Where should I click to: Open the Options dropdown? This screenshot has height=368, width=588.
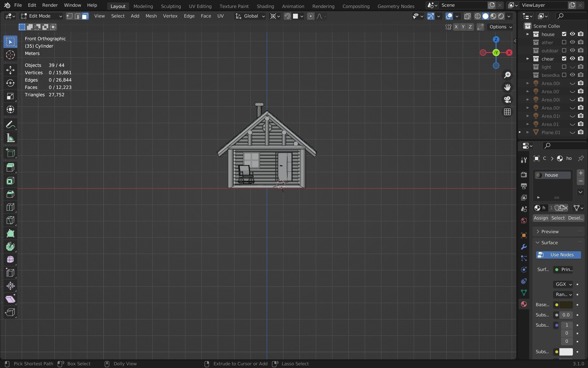tap(501, 27)
